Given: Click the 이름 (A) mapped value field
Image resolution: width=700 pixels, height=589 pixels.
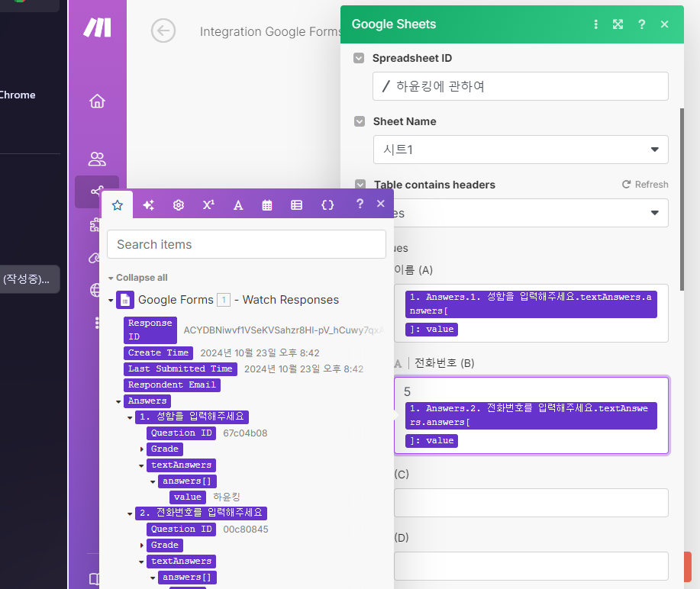Looking at the screenshot, I should pos(531,314).
